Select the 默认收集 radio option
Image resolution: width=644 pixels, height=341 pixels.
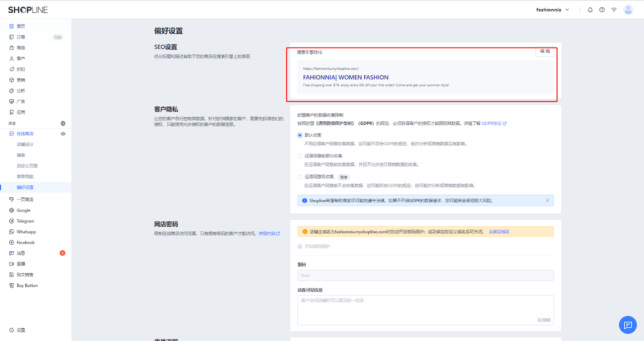coord(300,135)
